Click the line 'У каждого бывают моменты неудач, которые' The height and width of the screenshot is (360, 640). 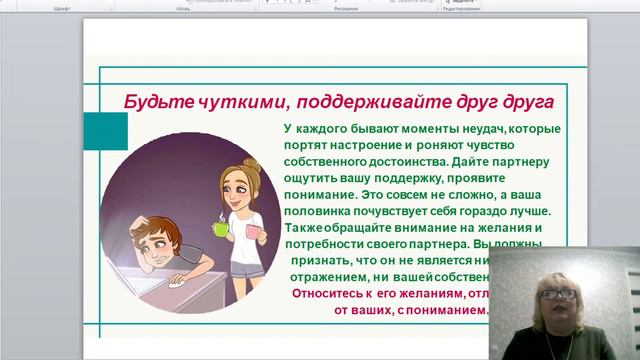(x=422, y=129)
